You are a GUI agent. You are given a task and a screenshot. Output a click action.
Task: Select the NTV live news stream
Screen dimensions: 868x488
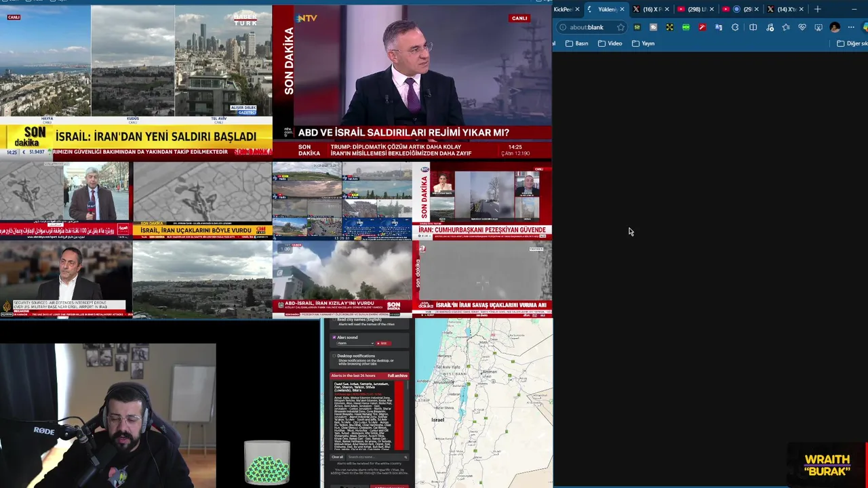[x=412, y=81]
